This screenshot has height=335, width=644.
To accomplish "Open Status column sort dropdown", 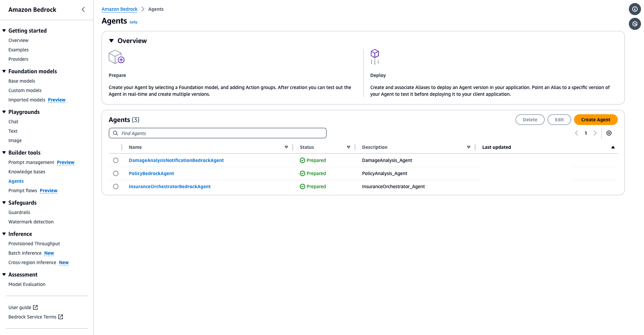I will 349,147.
